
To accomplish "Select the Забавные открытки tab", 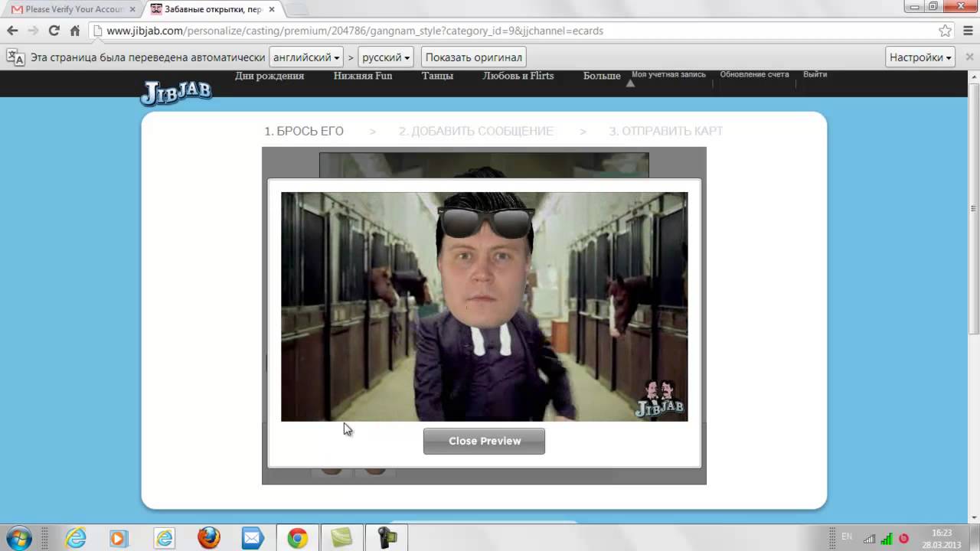I will (212, 9).
